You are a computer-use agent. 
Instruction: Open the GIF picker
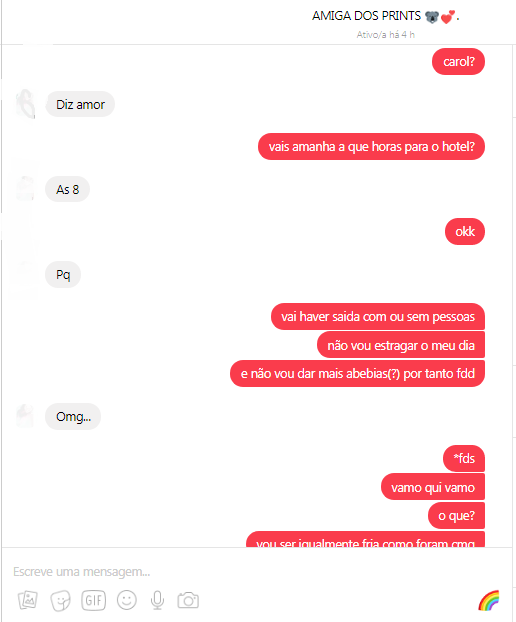94,600
